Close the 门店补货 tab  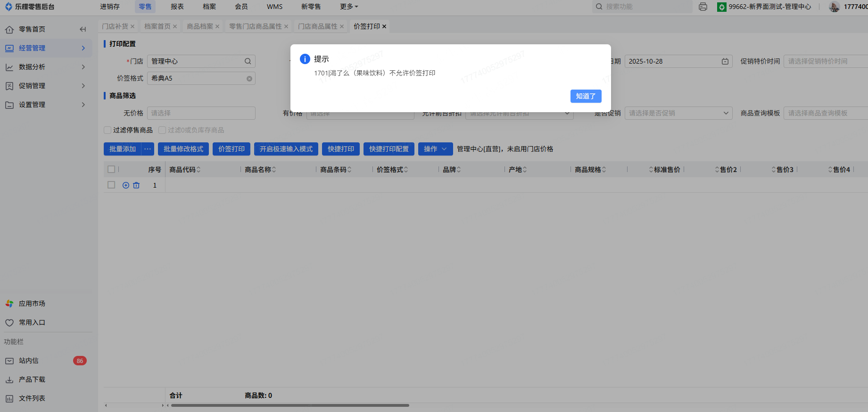point(132,26)
